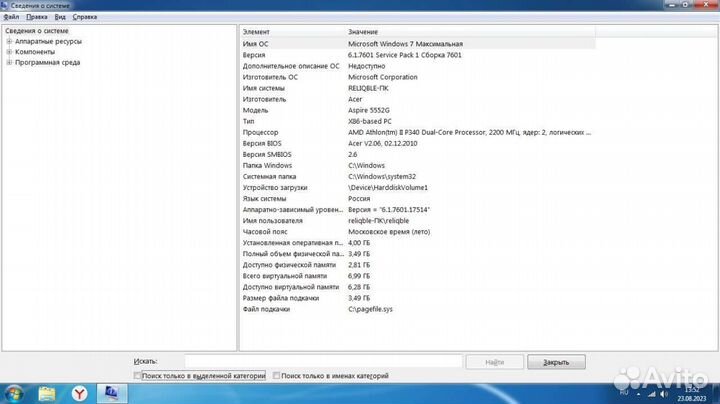Open the network signal tray icon

click(652, 394)
